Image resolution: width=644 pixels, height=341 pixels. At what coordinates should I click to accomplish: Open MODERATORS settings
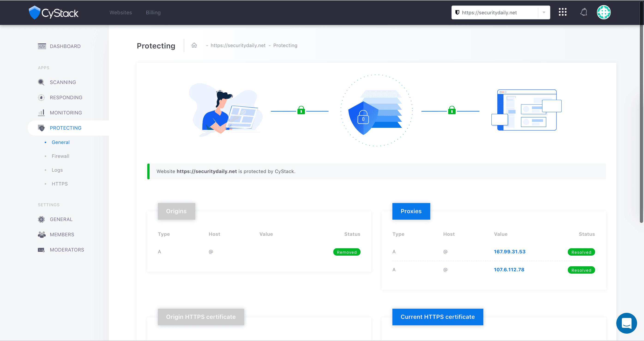coord(67,250)
